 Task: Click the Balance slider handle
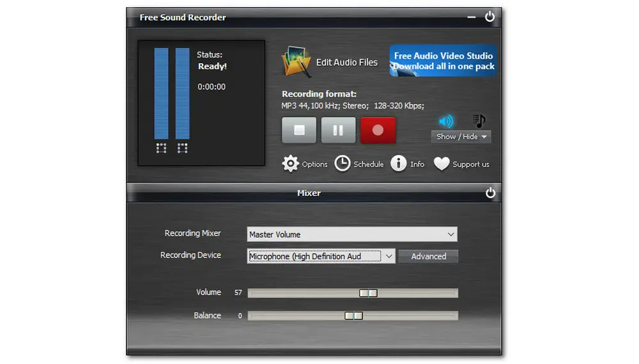click(353, 315)
